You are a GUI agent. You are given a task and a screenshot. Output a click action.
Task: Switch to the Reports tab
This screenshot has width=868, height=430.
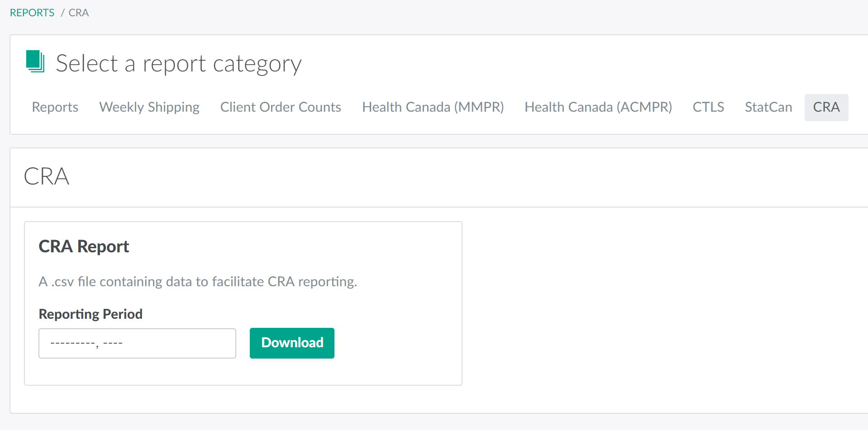pos(55,107)
